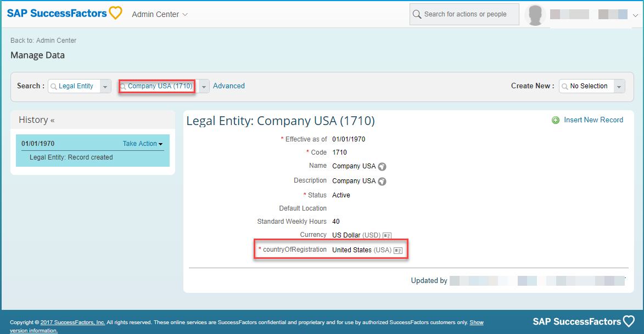Open the Legal Entity object type dropdown
Screen dimensions: 644x334
point(105,87)
